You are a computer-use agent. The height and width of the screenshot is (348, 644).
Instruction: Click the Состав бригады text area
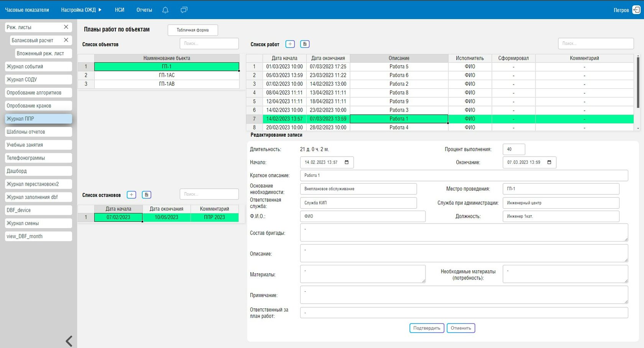(464, 233)
